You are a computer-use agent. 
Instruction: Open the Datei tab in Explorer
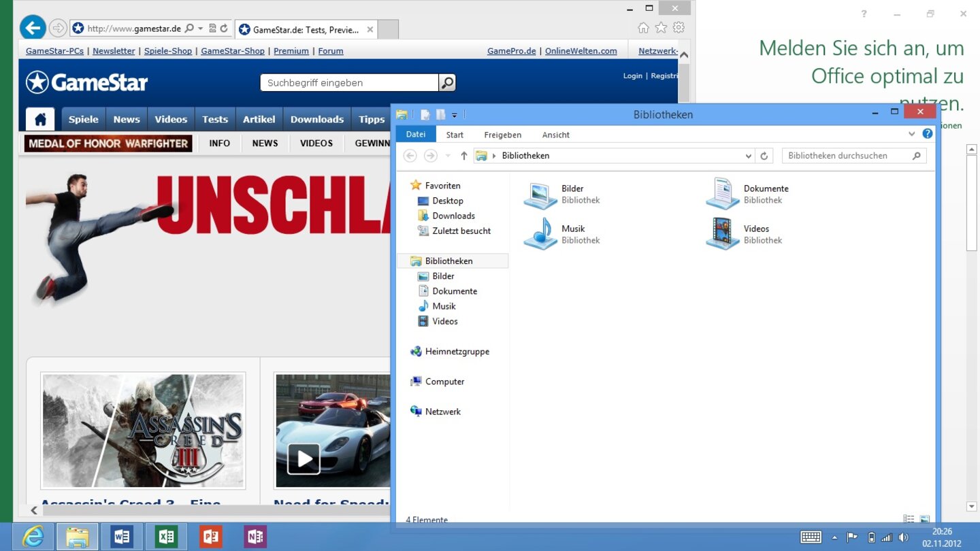(416, 135)
